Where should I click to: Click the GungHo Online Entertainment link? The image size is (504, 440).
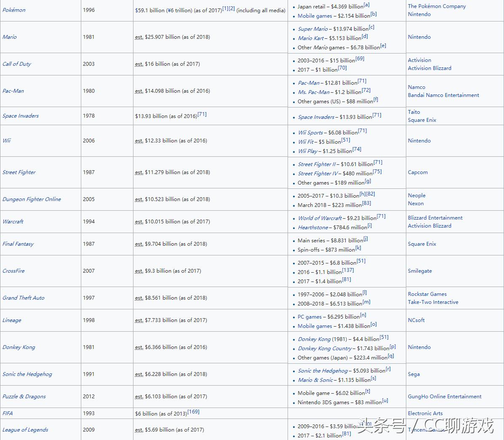445,397
